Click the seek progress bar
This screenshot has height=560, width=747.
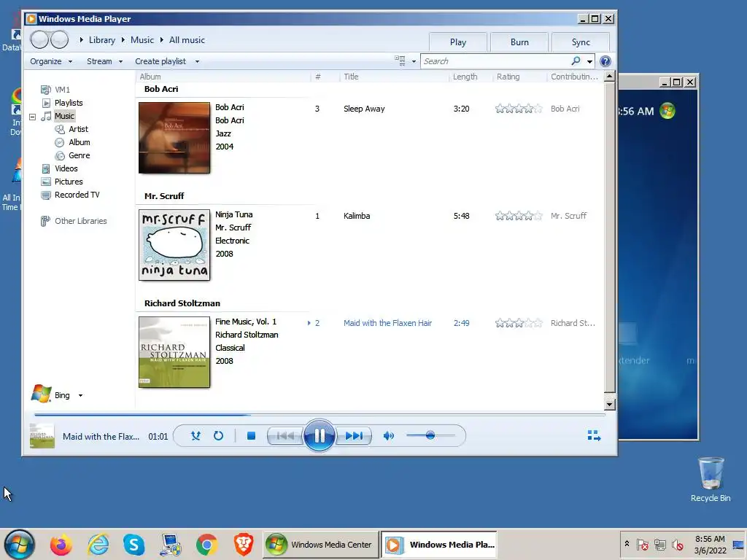[x=320, y=415]
